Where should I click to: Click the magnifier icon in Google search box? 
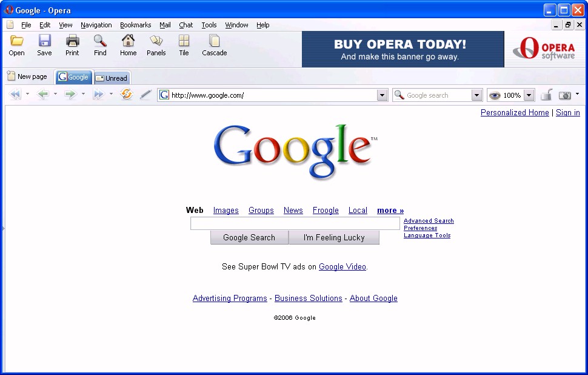399,95
